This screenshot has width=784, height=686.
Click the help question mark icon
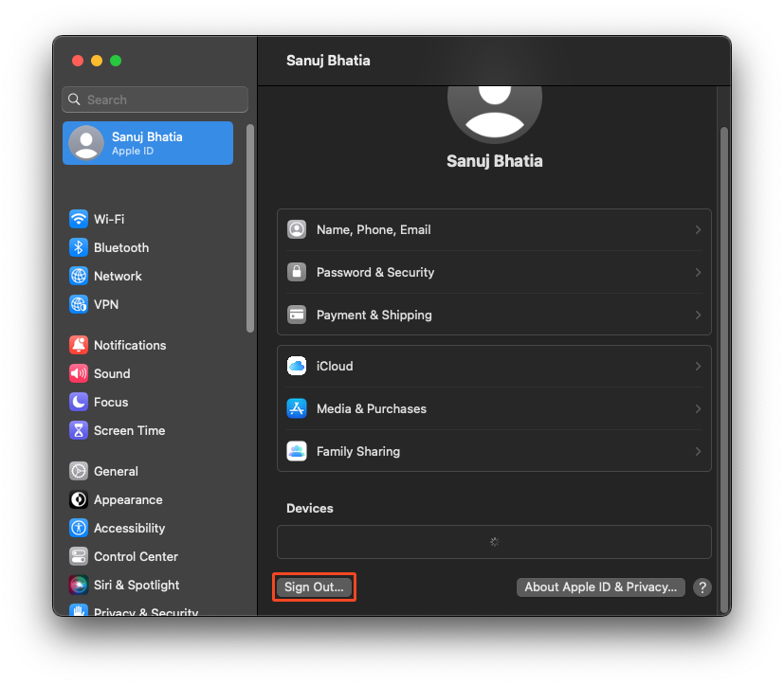point(702,587)
